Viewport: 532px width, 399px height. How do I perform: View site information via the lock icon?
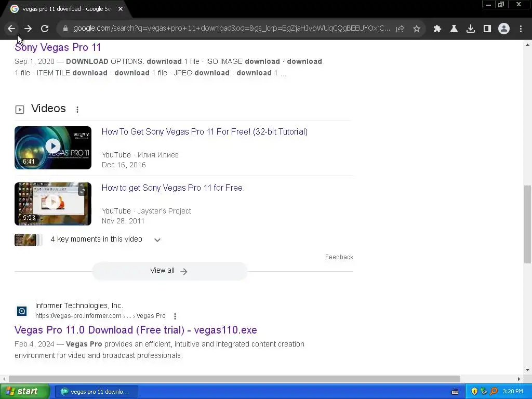(65, 29)
